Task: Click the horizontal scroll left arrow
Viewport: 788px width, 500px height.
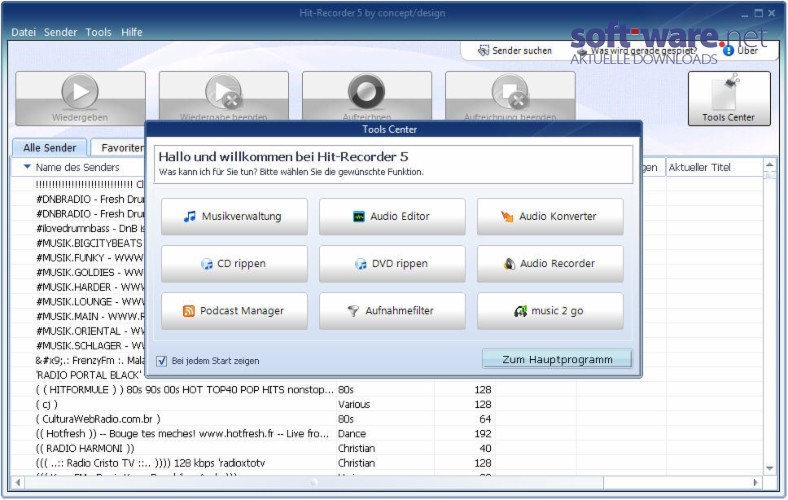Action: coord(18,483)
